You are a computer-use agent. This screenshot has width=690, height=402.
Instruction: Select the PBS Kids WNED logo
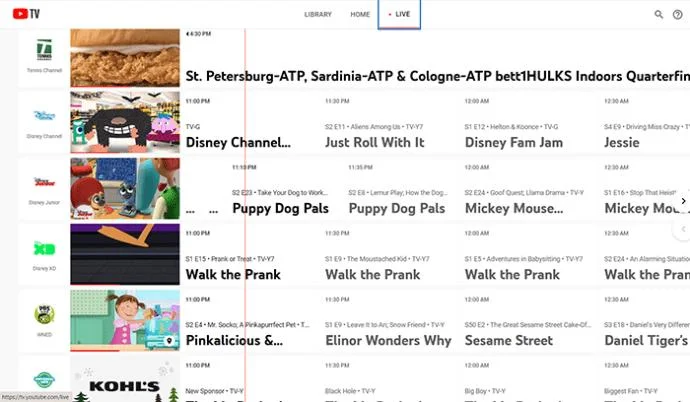44,314
